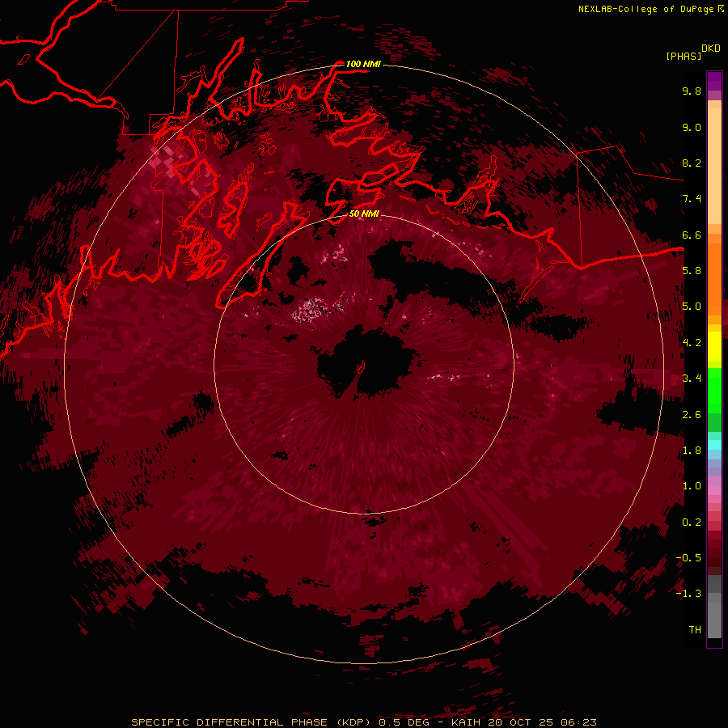Click the 8.2 value on color scale
The width and height of the screenshot is (728, 728).
pos(692,163)
